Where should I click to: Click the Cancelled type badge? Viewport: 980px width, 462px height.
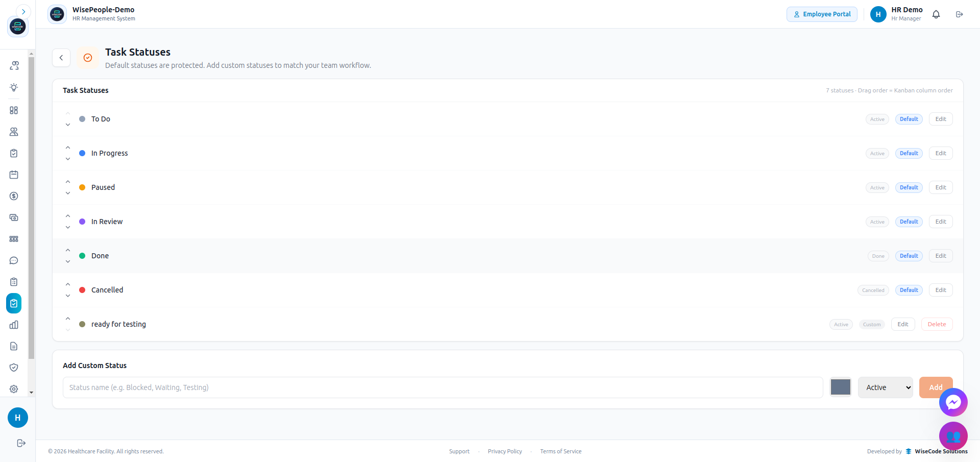(873, 290)
